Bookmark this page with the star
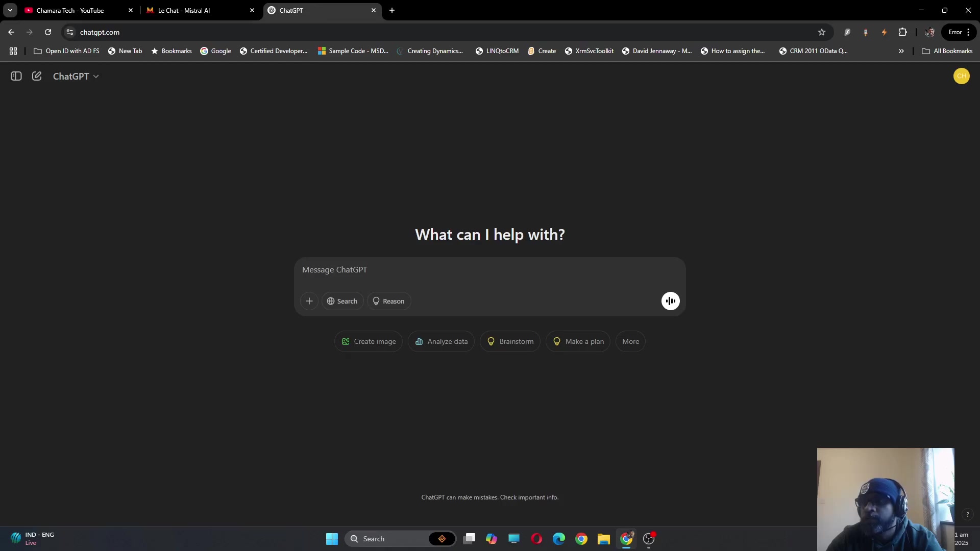The width and height of the screenshot is (980, 551). (x=822, y=32)
